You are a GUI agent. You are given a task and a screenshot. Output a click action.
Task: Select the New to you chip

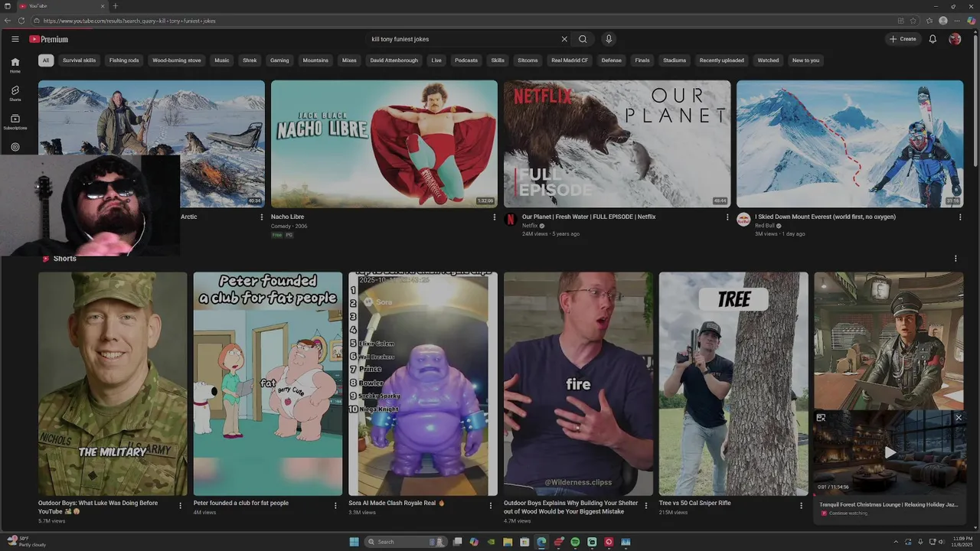805,60
